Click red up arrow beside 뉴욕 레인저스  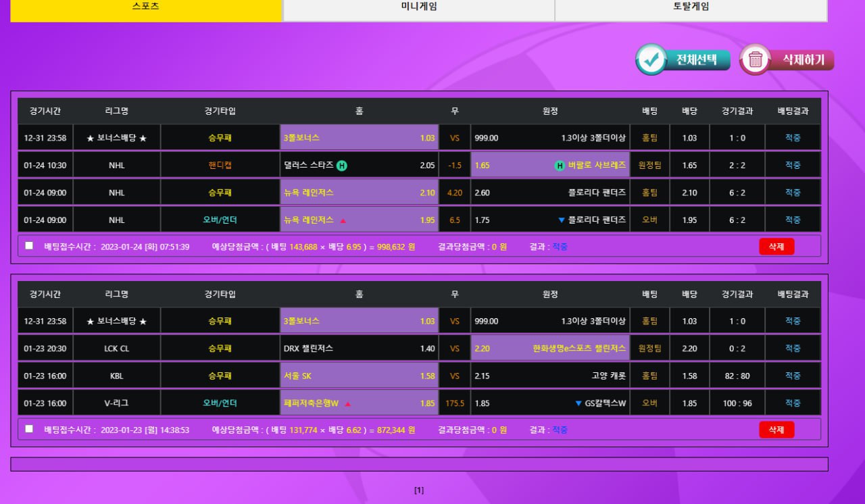coord(343,220)
